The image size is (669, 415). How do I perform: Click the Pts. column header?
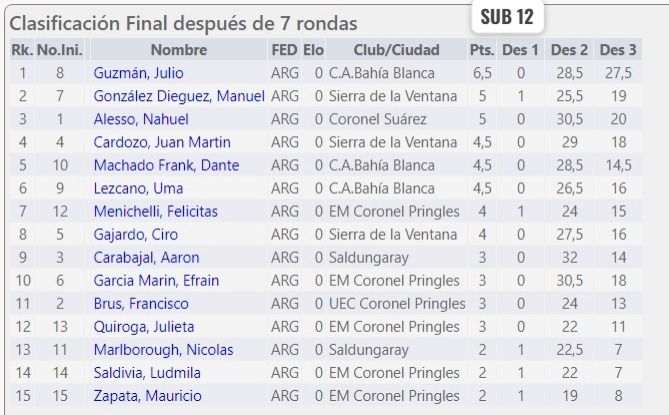(x=482, y=50)
